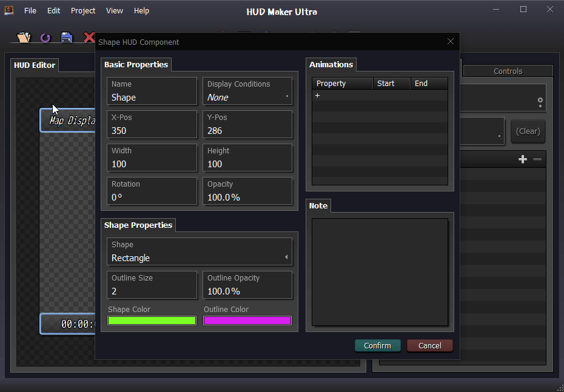This screenshot has width=564, height=392.
Task: Edit the X-Pos field value 350
Action: pyautogui.click(x=152, y=124)
